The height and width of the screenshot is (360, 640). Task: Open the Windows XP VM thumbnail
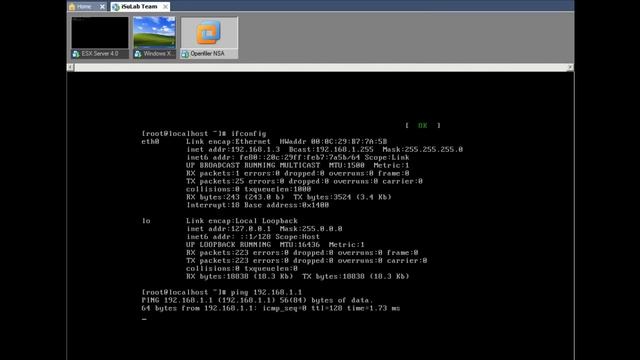point(154,33)
